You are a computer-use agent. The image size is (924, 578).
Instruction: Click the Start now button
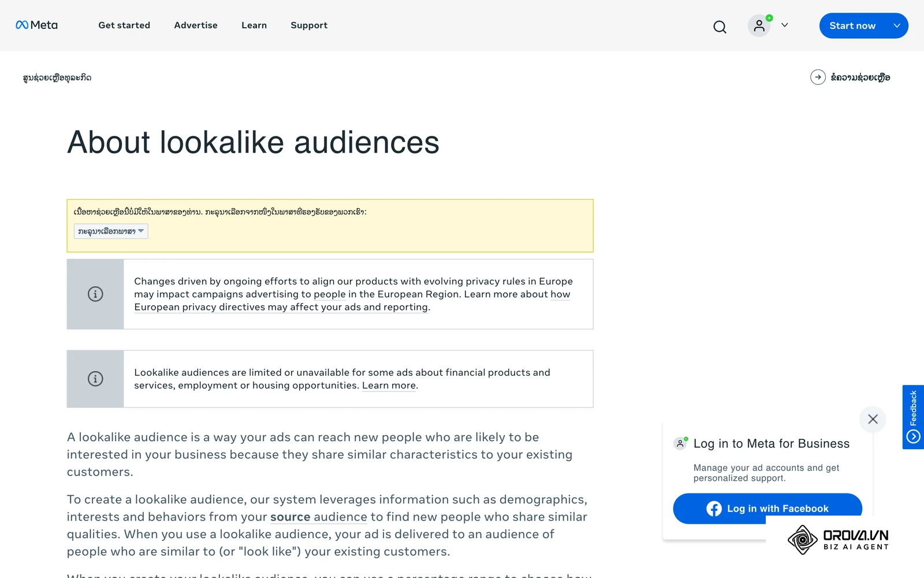[x=852, y=25]
